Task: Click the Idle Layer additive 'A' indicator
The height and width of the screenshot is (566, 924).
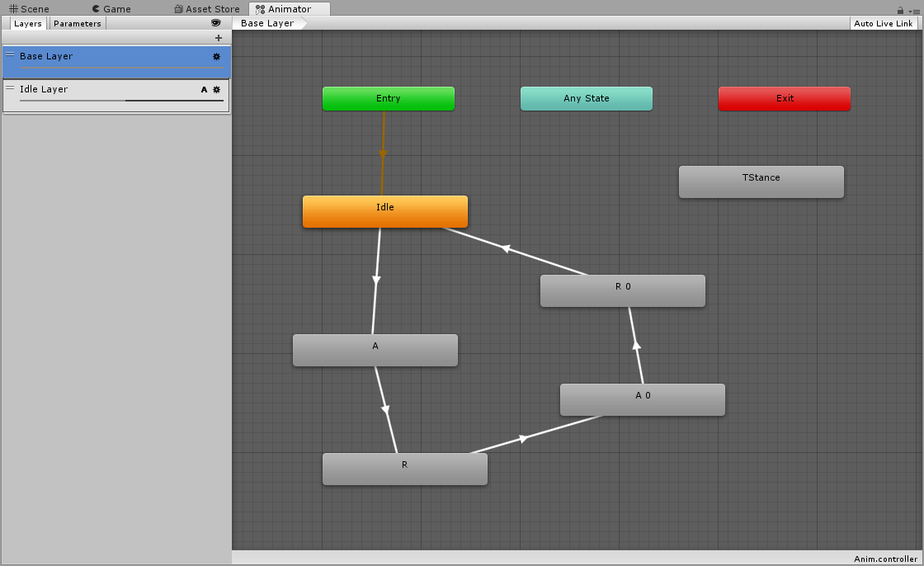Action: [x=204, y=89]
